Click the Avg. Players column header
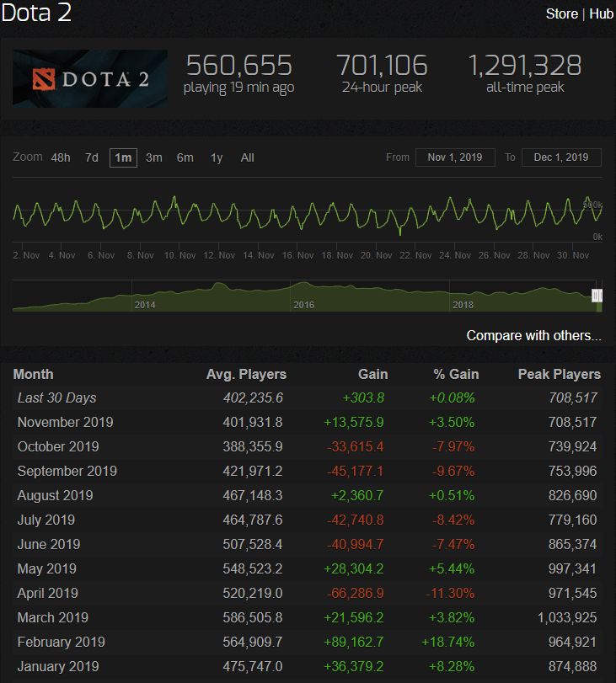The height and width of the screenshot is (683, 616). [246, 374]
